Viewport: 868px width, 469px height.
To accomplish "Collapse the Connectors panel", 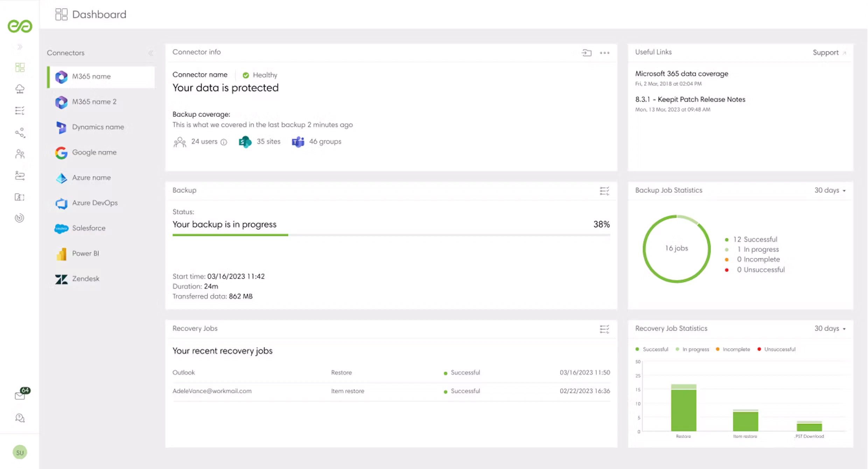I will (x=151, y=53).
